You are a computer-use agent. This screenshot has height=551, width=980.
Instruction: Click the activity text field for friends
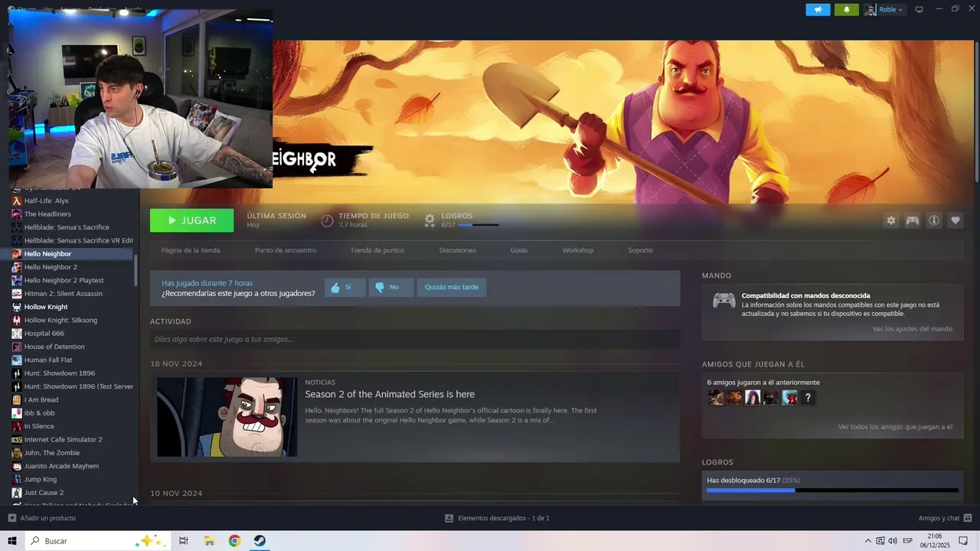[x=415, y=339]
